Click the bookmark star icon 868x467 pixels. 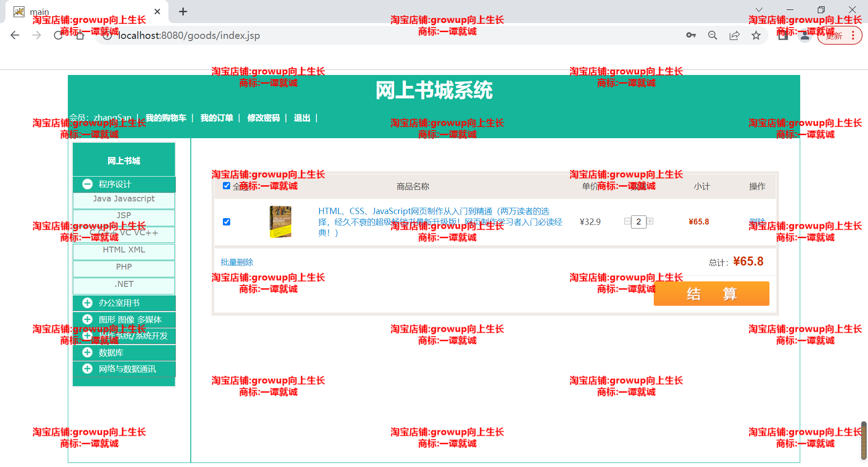pyautogui.click(x=756, y=35)
